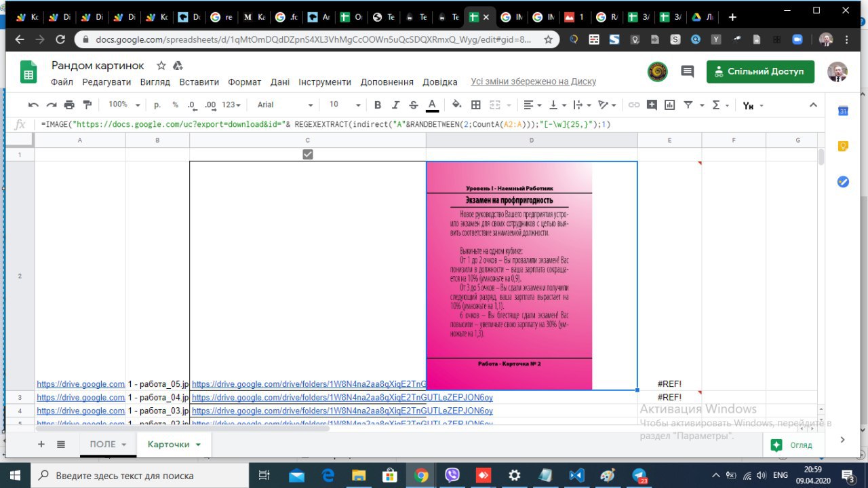Image resolution: width=868 pixels, height=488 pixels.
Task: Open the Merge cells dropdown
Action: point(499,105)
